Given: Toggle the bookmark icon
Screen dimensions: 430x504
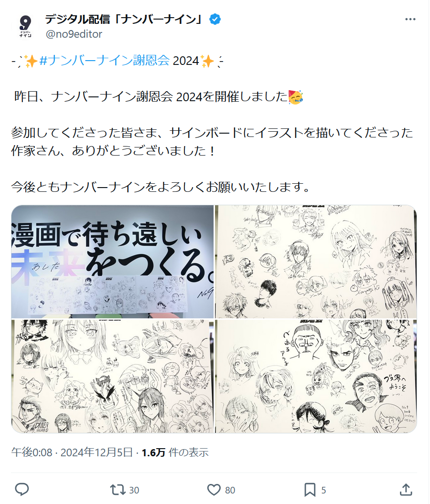Looking at the screenshot, I should click(310, 490).
